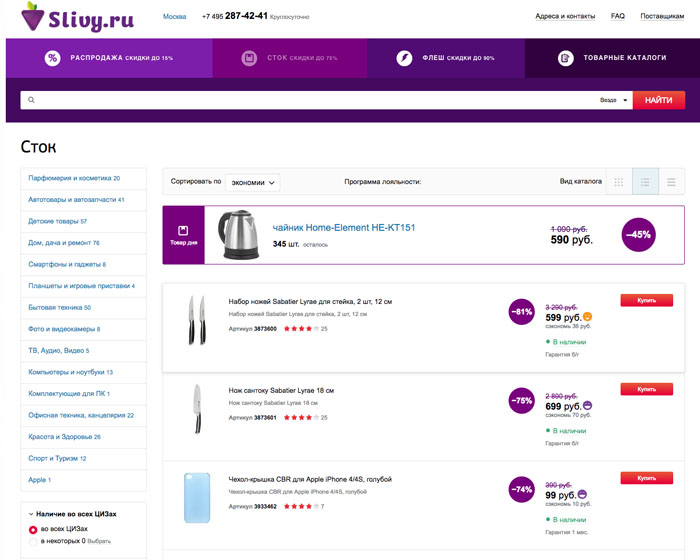Open the Поставщикам link
Image resolution: width=700 pixels, height=560 pixels.
click(662, 16)
